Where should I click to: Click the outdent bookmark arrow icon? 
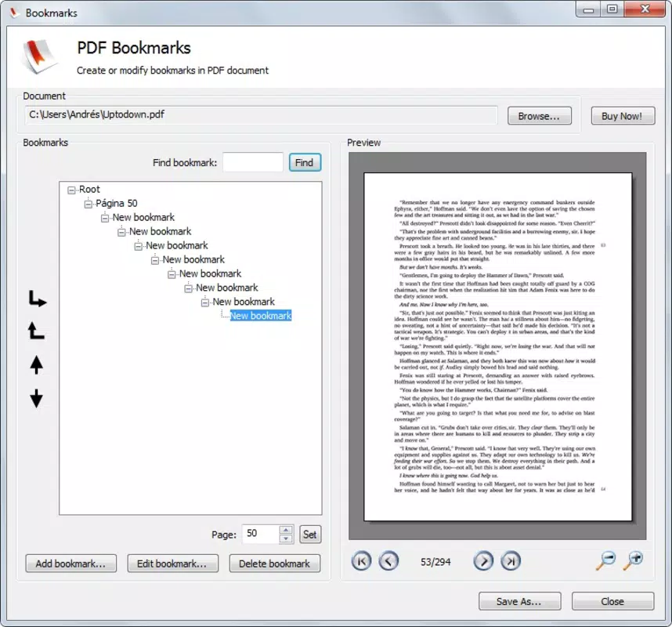click(36, 331)
